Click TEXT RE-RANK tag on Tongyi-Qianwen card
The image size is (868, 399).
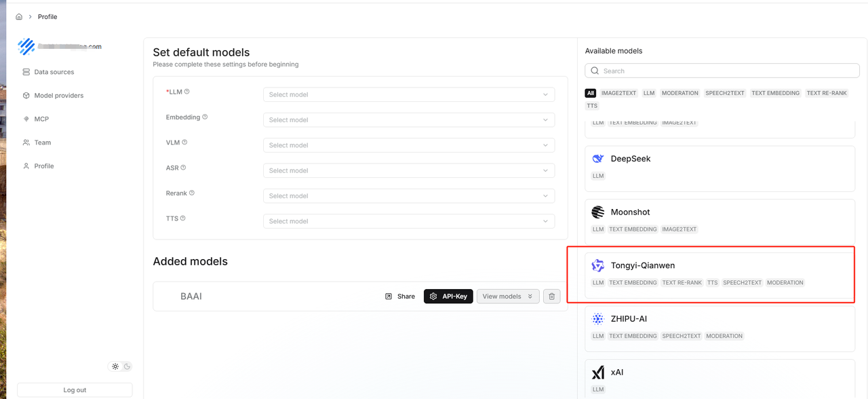(x=682, y=283)
